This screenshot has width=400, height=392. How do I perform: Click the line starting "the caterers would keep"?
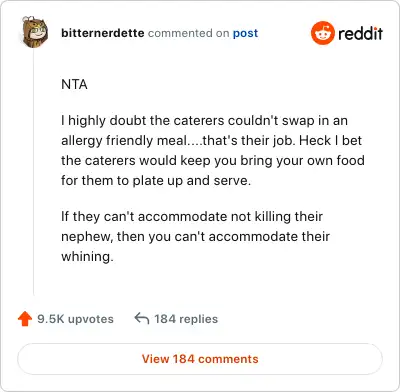[213, 161]
